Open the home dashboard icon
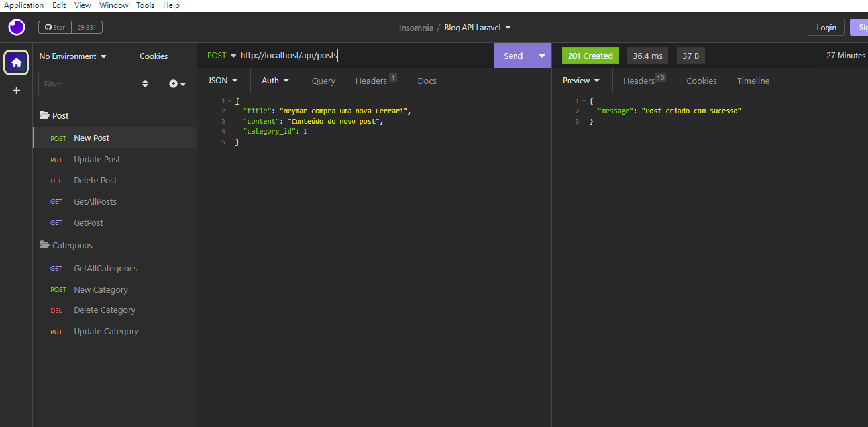The width and height of the screenshot is (868, 427). (x=17, y=62)
